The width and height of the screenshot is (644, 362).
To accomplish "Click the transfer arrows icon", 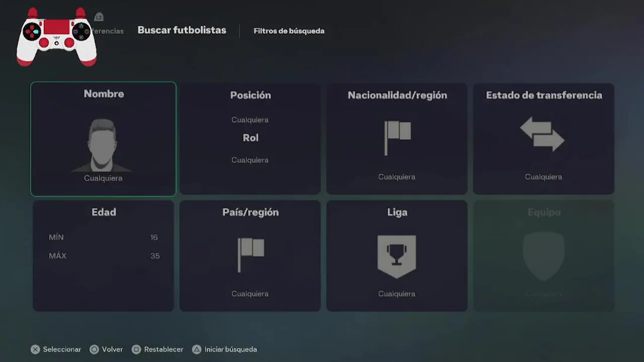I will [x=542, y=134].
